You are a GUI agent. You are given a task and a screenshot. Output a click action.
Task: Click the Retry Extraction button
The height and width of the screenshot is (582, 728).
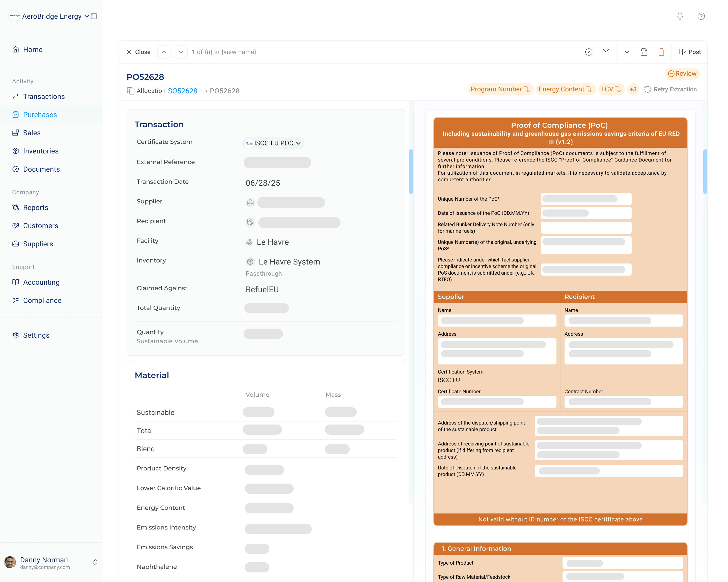tap(670, 89)
